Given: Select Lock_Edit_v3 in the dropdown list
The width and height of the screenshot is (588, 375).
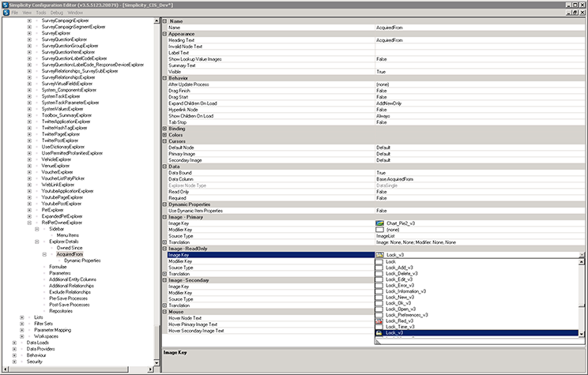Looking at the screenshot, I should point(399,279).
